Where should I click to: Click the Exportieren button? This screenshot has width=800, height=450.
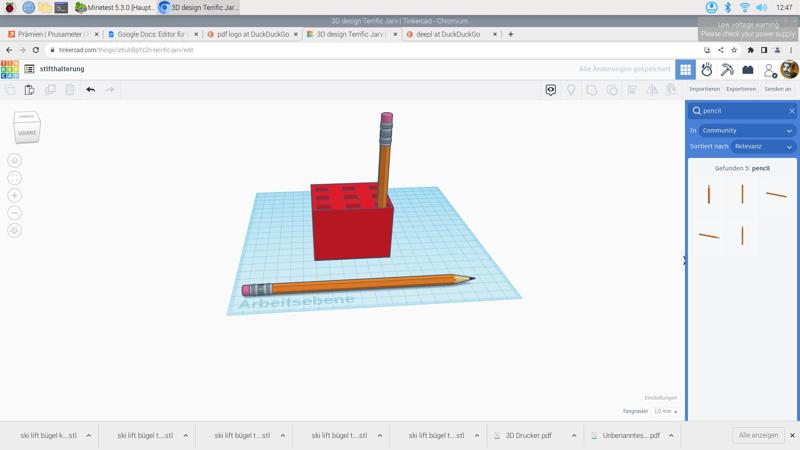(x=741, y=89)
